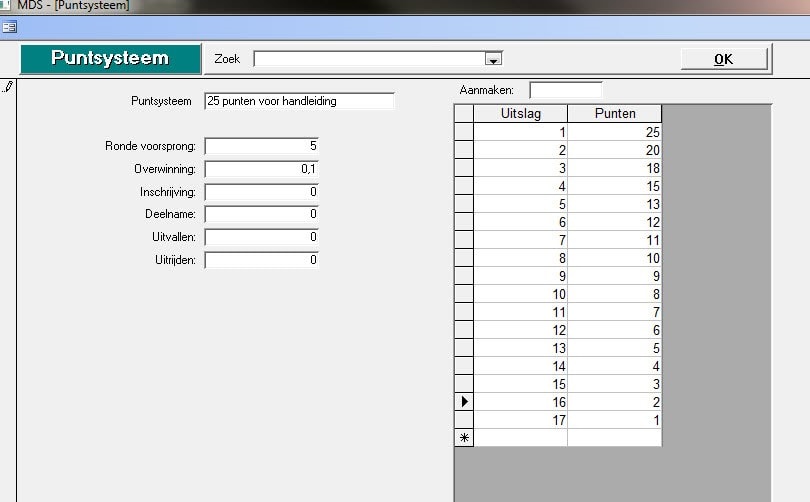The height and width of the screenshot is (502, 810).
Task: Click the Punten cell with value 18
Action: pyautogui.click(x=615, y=168)
